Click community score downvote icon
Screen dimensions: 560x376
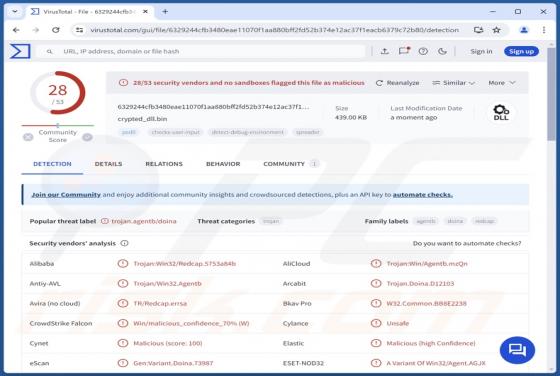(x=28, y=137)
